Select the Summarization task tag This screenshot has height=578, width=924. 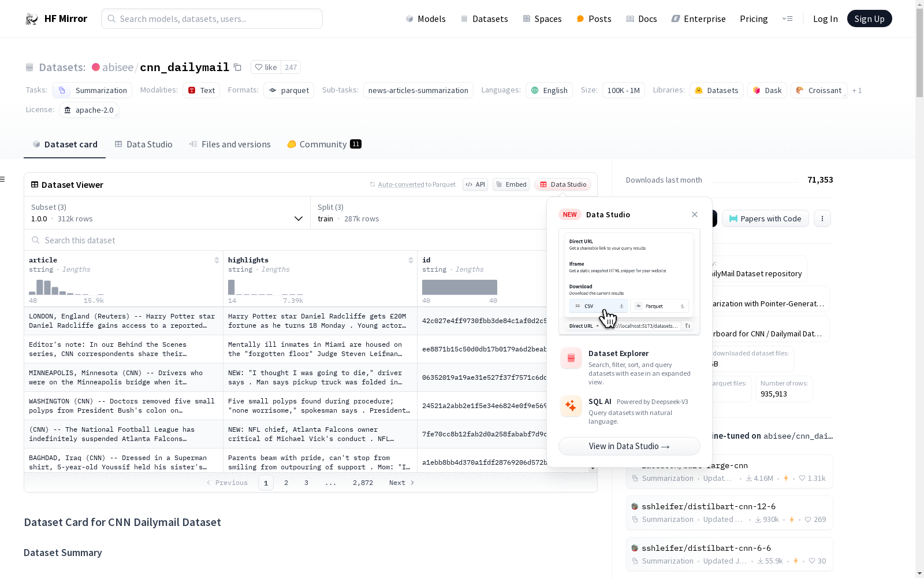[92, 90]
